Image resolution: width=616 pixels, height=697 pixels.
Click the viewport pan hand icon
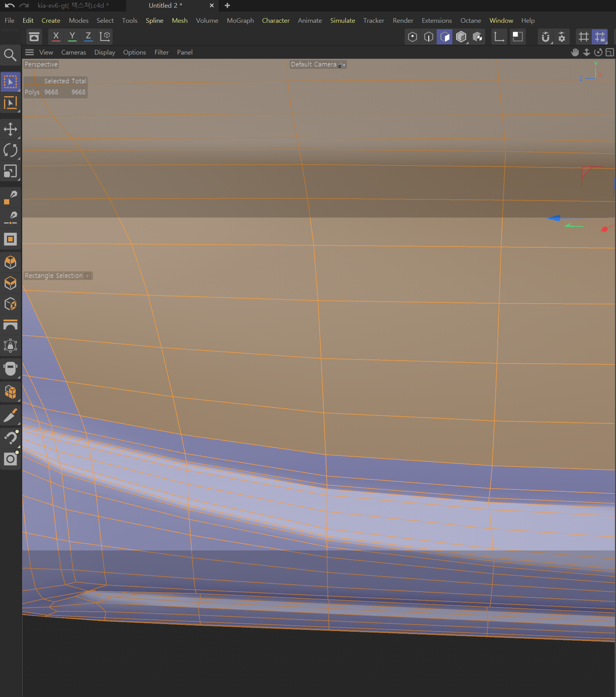(x=575, y=52)
